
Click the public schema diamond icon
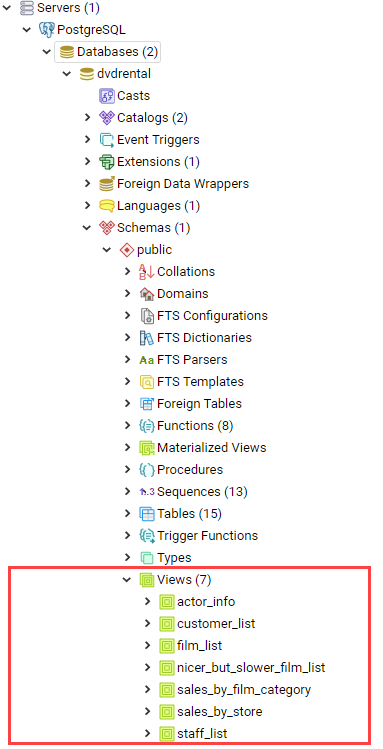pyautogui.click(x=127, y=249)
